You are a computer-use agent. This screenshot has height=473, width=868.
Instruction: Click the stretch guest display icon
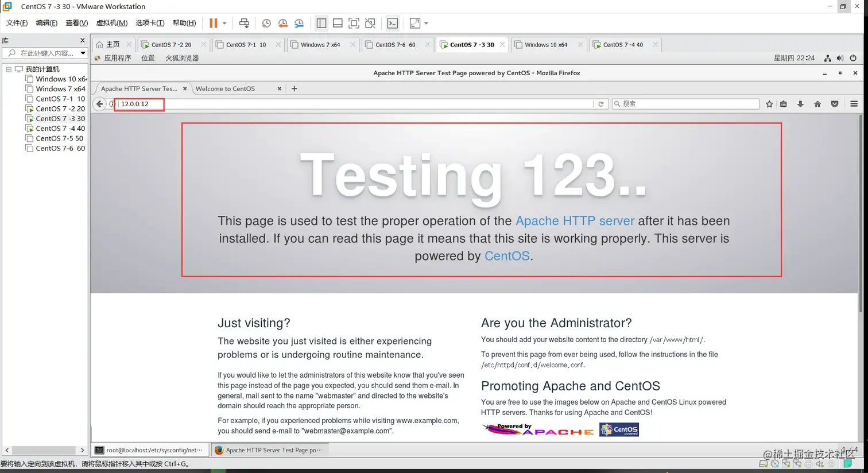415,23
